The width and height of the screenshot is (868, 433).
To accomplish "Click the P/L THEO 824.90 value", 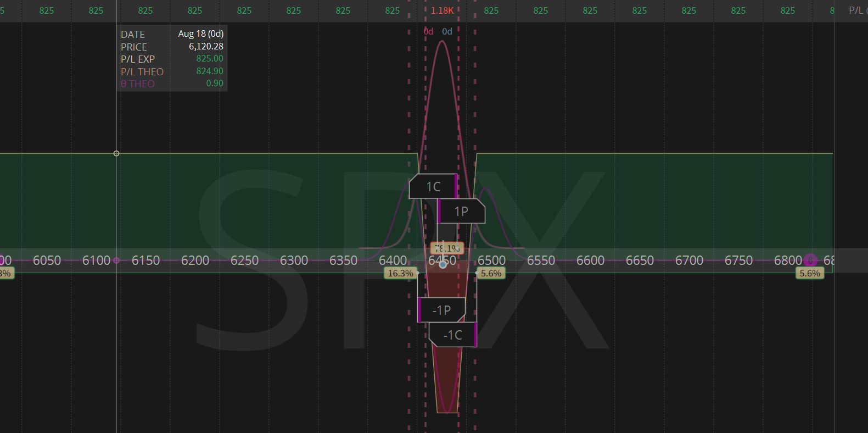I will coord(210,71).
